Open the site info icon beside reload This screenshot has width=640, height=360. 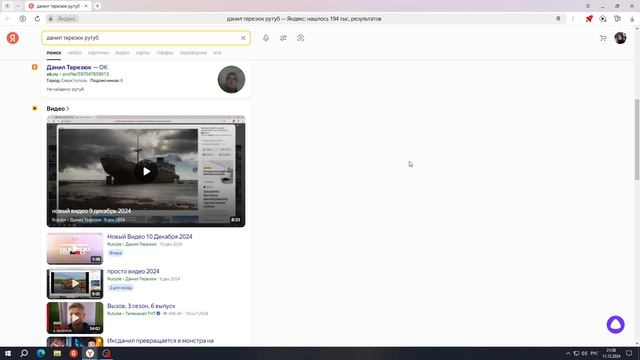click(x=22, y=19)
